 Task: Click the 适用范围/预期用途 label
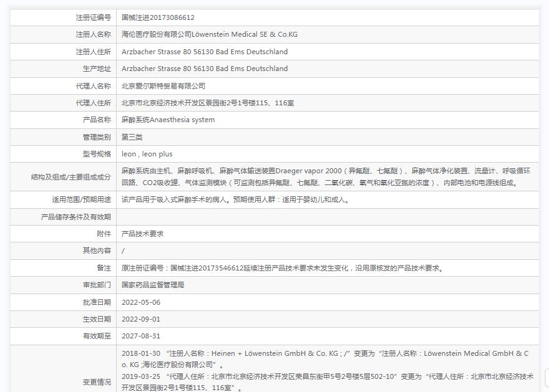tap(81, 199)
